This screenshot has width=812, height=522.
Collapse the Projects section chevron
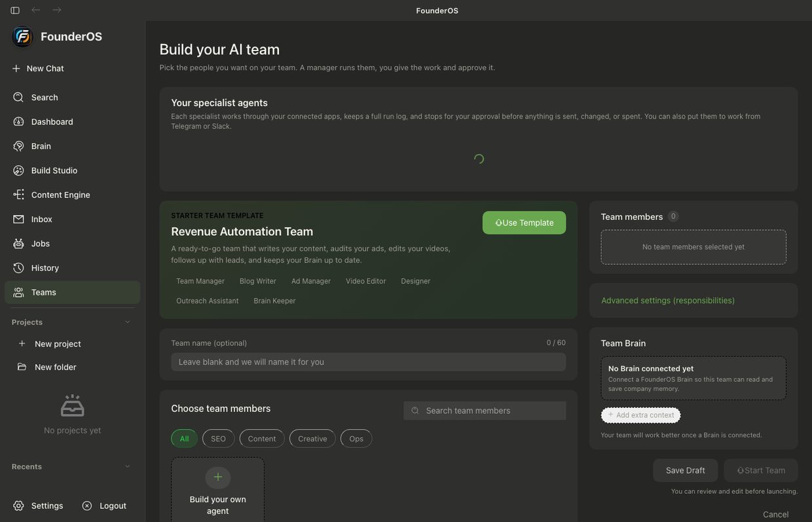tap(128, 322)
